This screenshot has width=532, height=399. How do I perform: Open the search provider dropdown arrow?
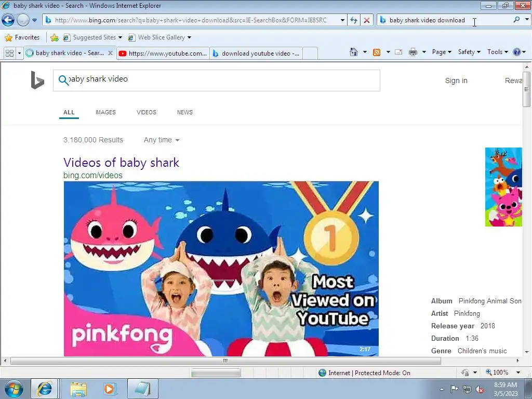[527, 20]
